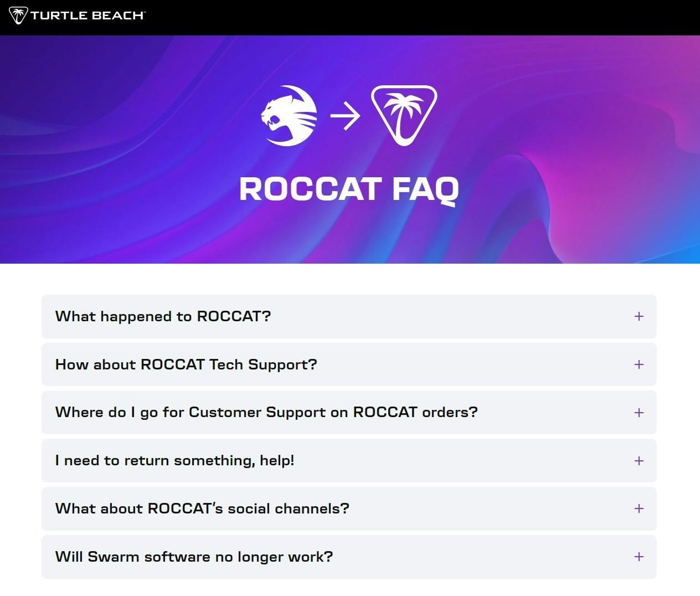The image size is (700, 596).
Task: Select "What about ROCCAT's social channels?" item
Action: pyautogui.click(x=349, y=508)
